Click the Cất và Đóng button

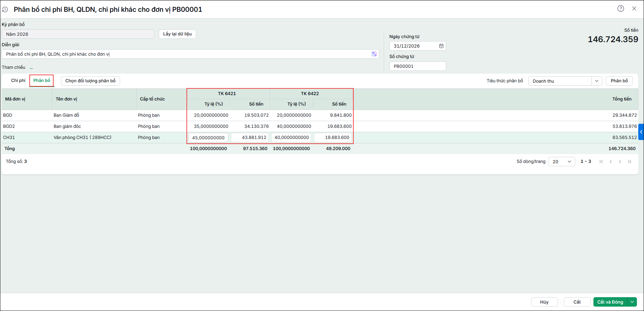610,302
